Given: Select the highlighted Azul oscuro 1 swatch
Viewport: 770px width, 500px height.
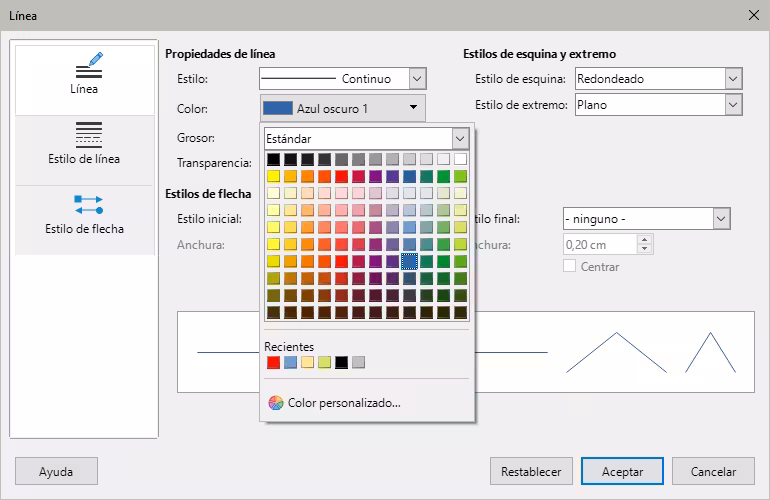Looking at the screenshot, I should [x=409, y=261].
